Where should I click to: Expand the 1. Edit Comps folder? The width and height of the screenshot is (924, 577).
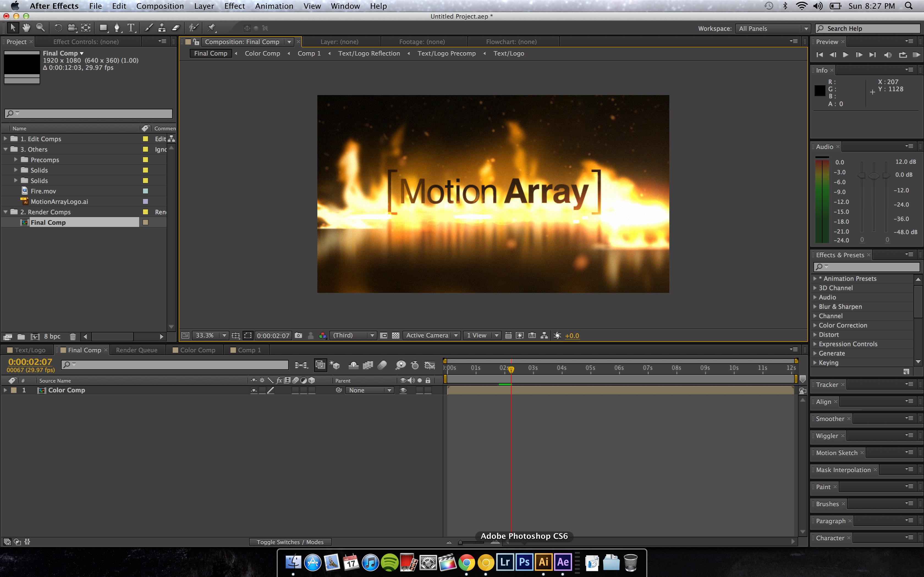5,139
